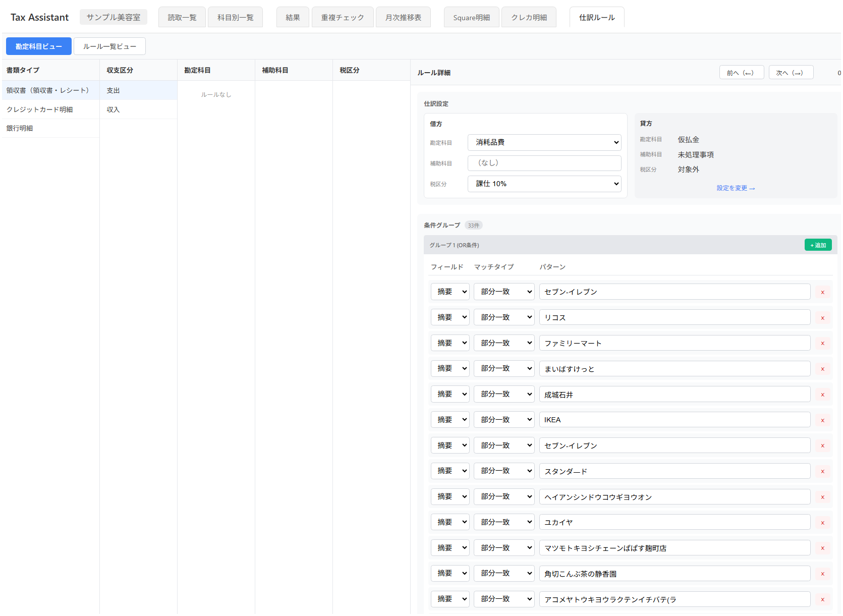This screenshot has height=616, width=843.
Task: Remove the 成城石井 condition row
Action: coord(822,395)
